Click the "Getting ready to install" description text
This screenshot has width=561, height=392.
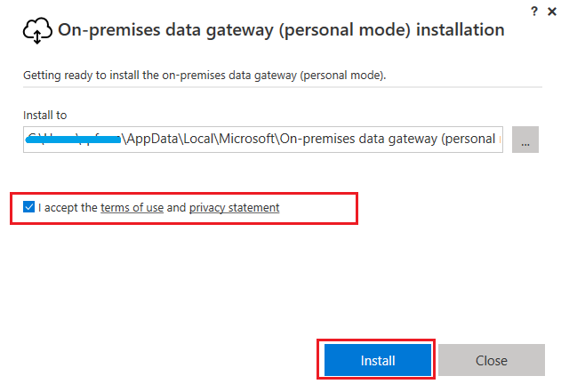204,76
